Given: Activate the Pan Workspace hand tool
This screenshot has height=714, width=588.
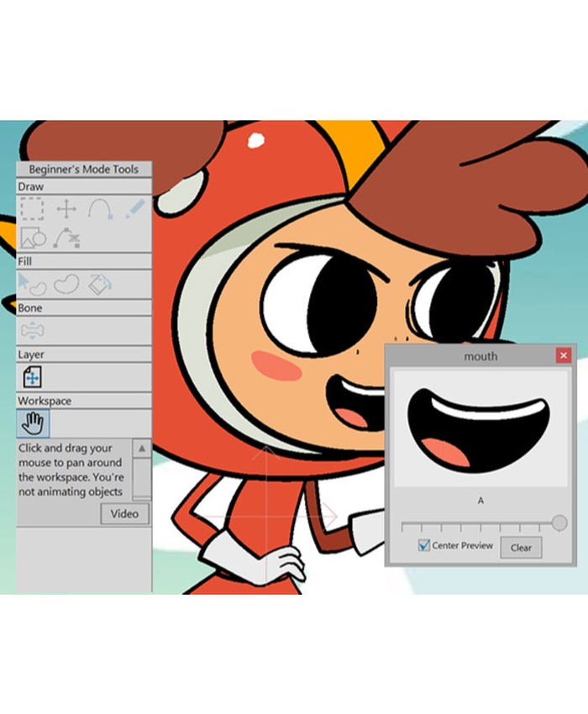Looking at the screenshot, I should [34, 423].
